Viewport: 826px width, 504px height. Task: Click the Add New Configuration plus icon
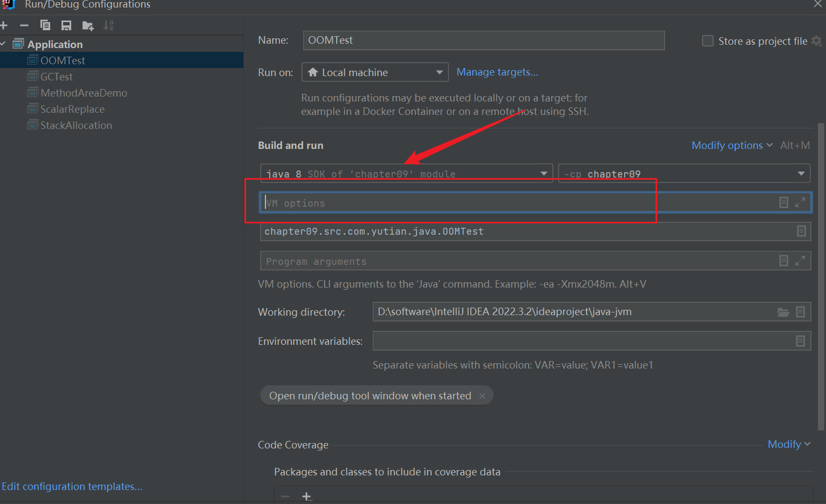pyautogui.click(x=4, y=25)
